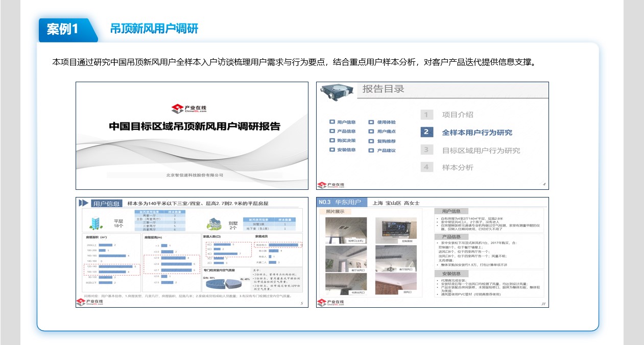Tick the 使用体验 checkbox square
Viewport: 644px width, 345px height.
(x=371, y=122)
